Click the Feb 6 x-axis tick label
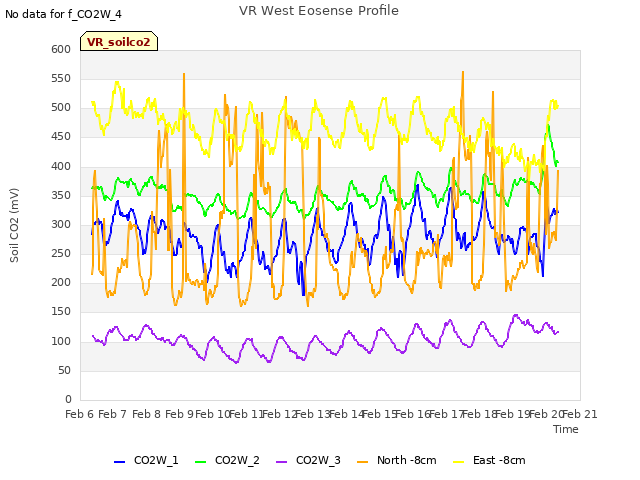Viewport: 640px width, 480px height. click(x=80, y=414)
